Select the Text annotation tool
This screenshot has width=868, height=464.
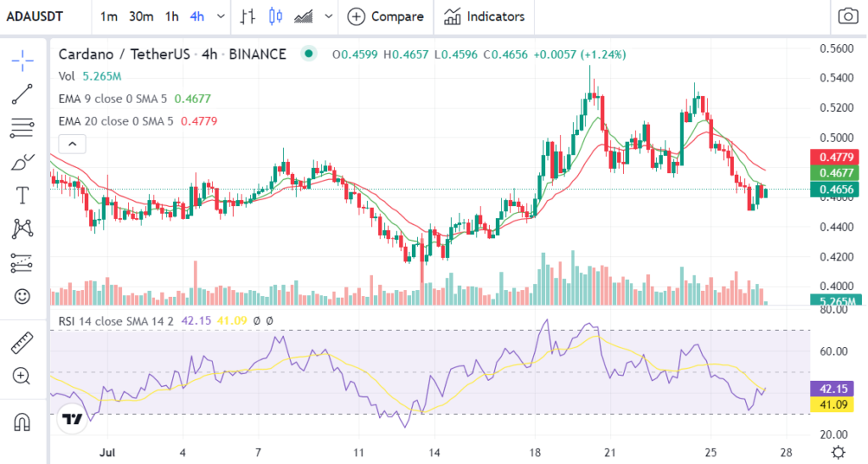(x=22, y=195)
